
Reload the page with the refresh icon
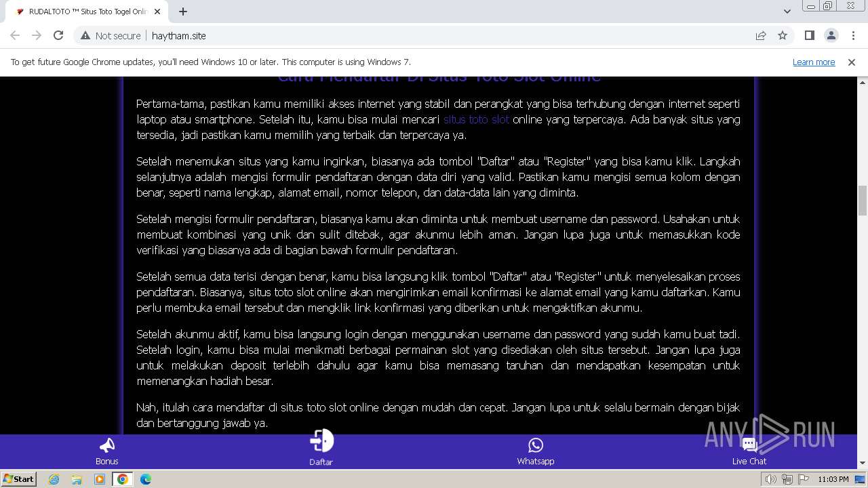tap(58, 35)
